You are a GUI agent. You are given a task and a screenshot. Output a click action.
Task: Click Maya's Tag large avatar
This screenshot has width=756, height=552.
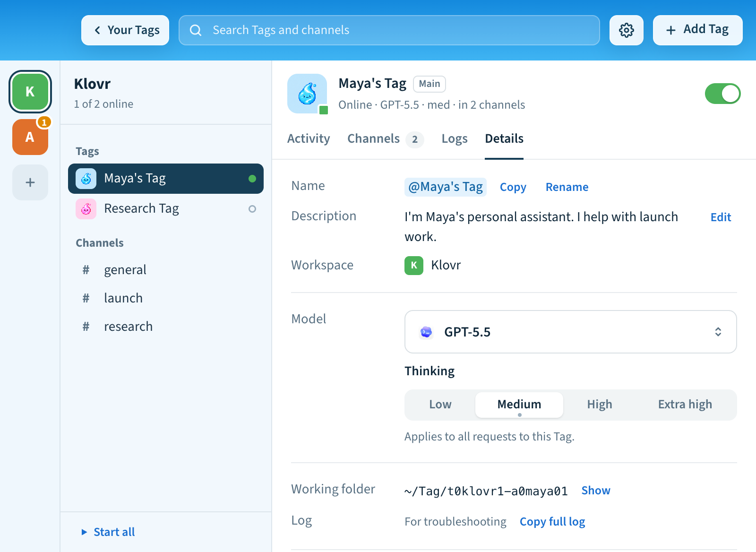(307, 94)
